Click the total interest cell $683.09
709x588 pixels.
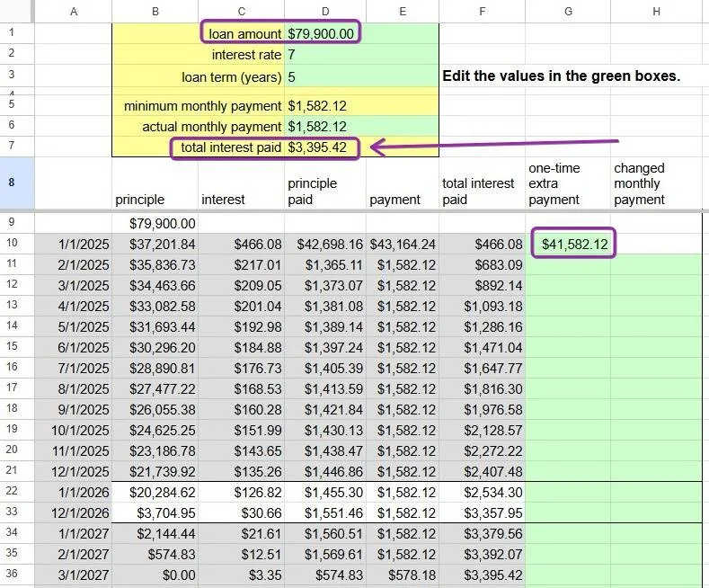point(482,264)
